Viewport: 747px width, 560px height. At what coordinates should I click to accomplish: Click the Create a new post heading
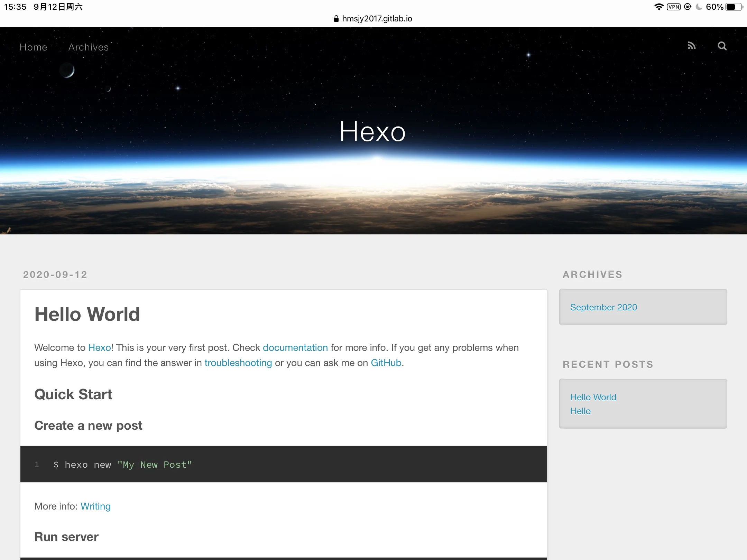coord(88,426)
